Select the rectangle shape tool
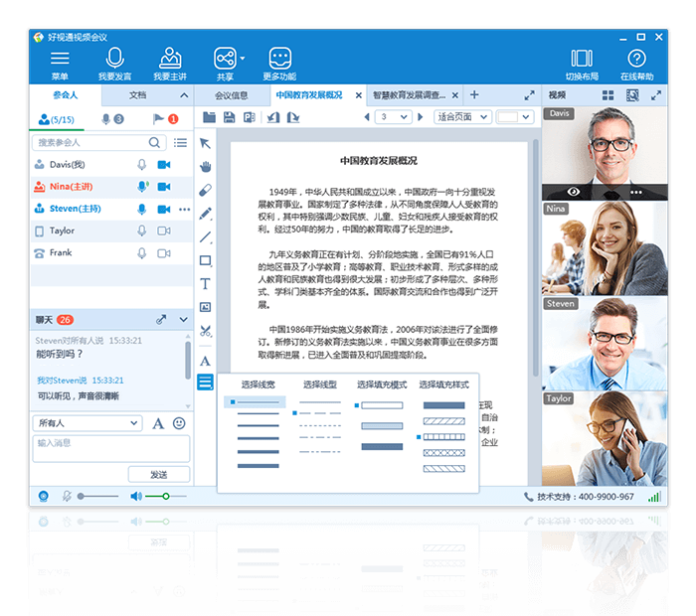The height and width of the screenshot is (616, 696). click(x=205, y=260)
